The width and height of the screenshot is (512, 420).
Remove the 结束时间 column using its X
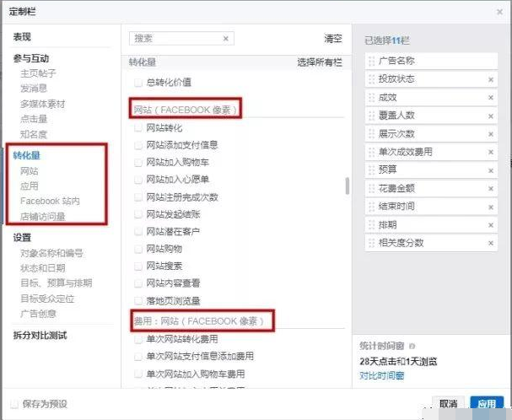491,206
